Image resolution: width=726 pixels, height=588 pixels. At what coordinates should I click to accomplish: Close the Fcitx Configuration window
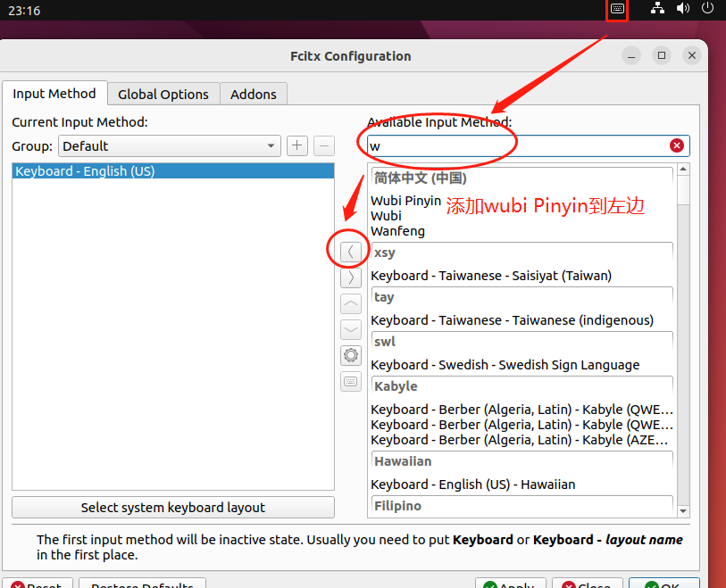click(692, 56)
